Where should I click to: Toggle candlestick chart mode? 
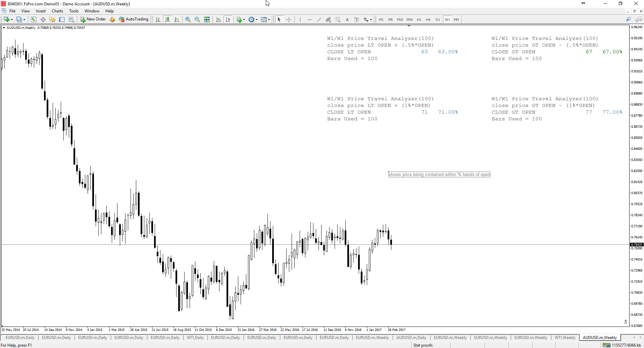[167, 19]
